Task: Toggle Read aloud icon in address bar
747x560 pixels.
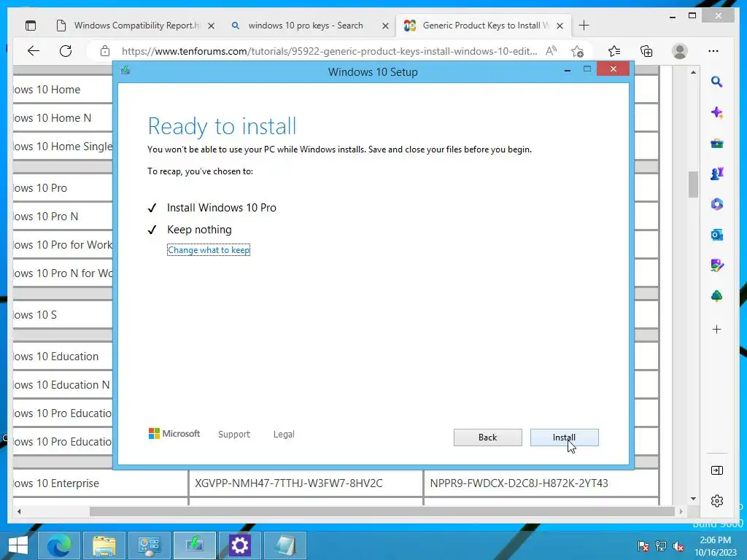Action: (x=551, y=51)
